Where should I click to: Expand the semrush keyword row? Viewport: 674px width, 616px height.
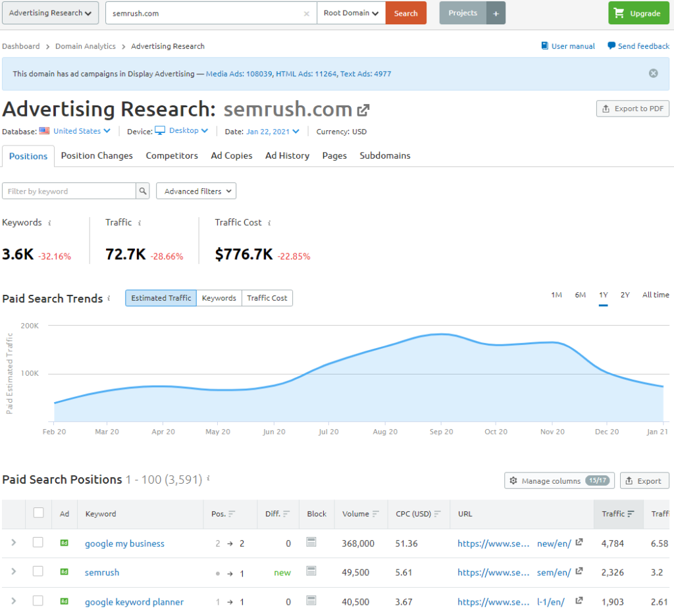pyautogui.click(x=14, y=571)
